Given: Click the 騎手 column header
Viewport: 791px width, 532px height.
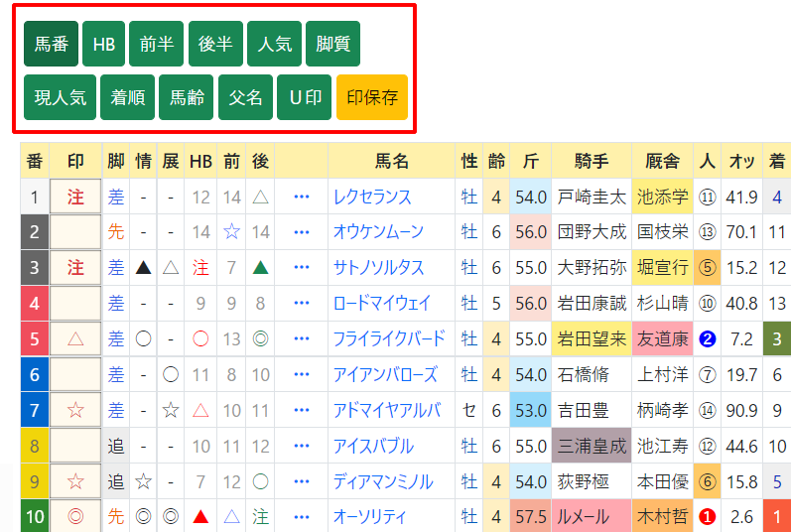Looking at the screenshot, I should click(x=592, y=161).
